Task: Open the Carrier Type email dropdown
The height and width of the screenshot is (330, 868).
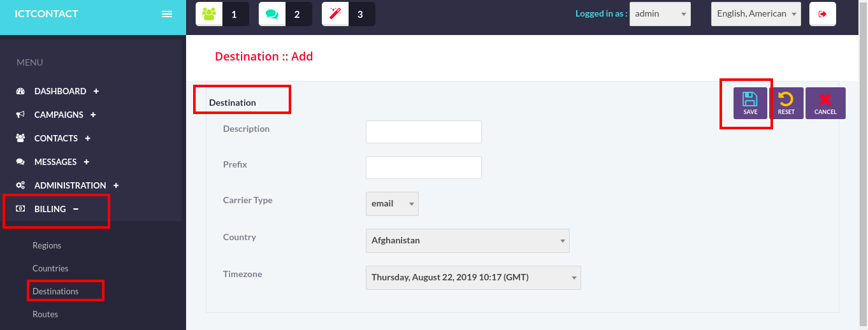Action: click(392, 204)
